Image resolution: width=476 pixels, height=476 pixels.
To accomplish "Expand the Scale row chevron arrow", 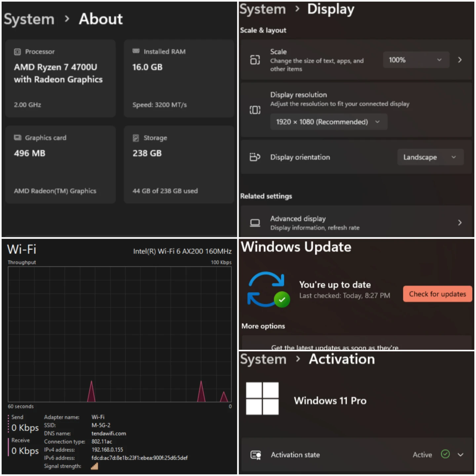I will point(460,60).
